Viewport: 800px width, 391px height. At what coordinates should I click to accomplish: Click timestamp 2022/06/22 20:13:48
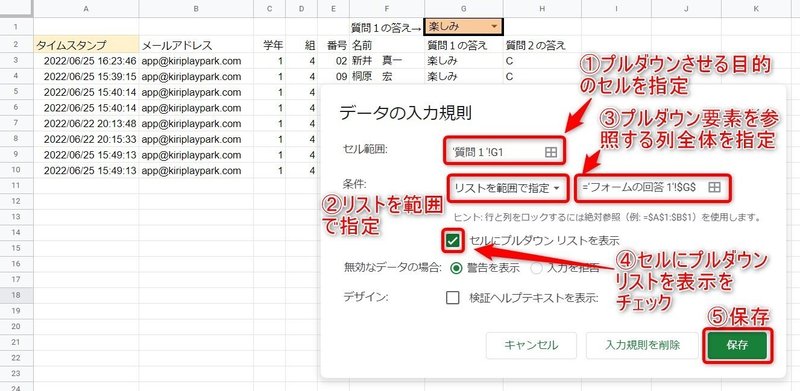click(x=86, y=124)
